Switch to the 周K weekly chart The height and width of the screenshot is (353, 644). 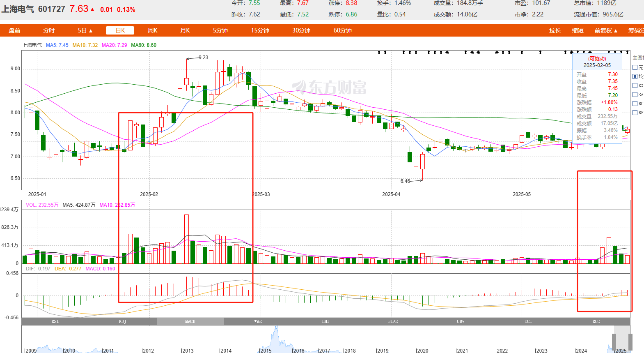coord(153,30)
